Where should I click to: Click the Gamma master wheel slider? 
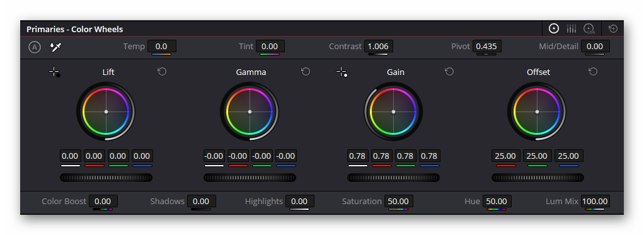(250, 178)
